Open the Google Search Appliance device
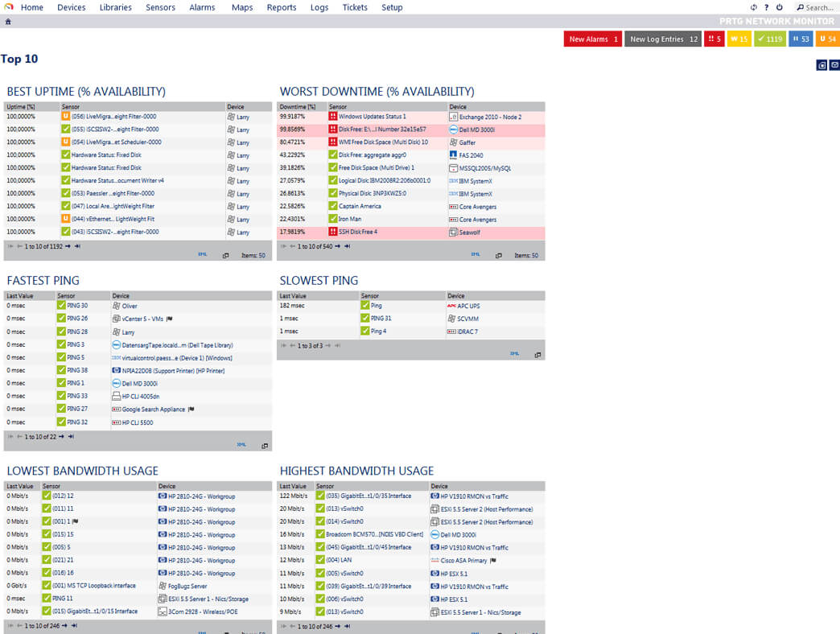Screen dimensions: 840x634 tap(154, 409)
